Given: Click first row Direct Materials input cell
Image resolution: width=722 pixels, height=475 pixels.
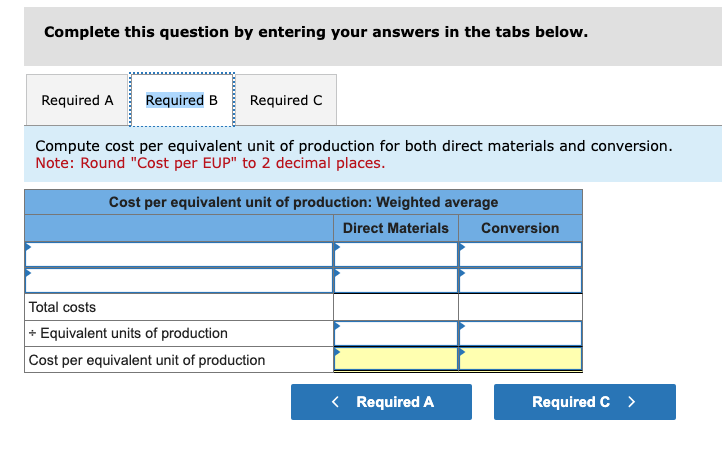Looking at the screenshot, I should 396,255.
